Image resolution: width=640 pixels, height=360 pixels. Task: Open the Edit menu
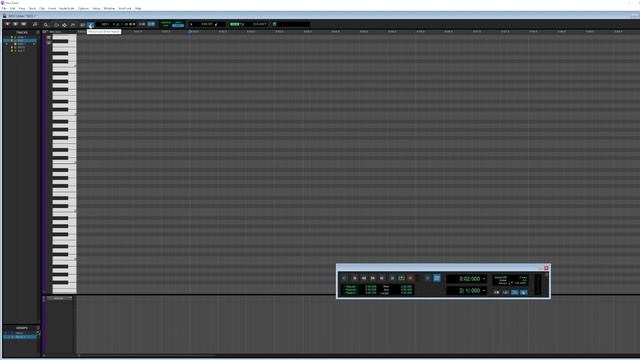13,8
